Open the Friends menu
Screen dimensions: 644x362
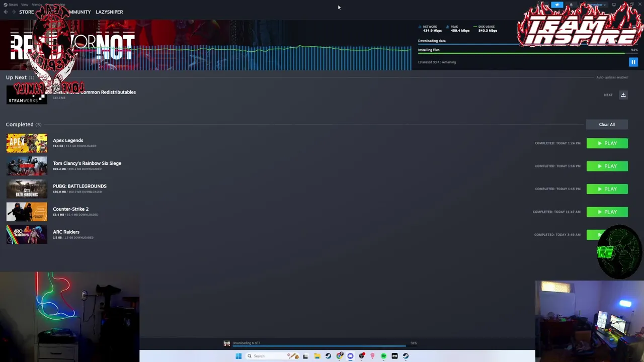pos(37,5)
